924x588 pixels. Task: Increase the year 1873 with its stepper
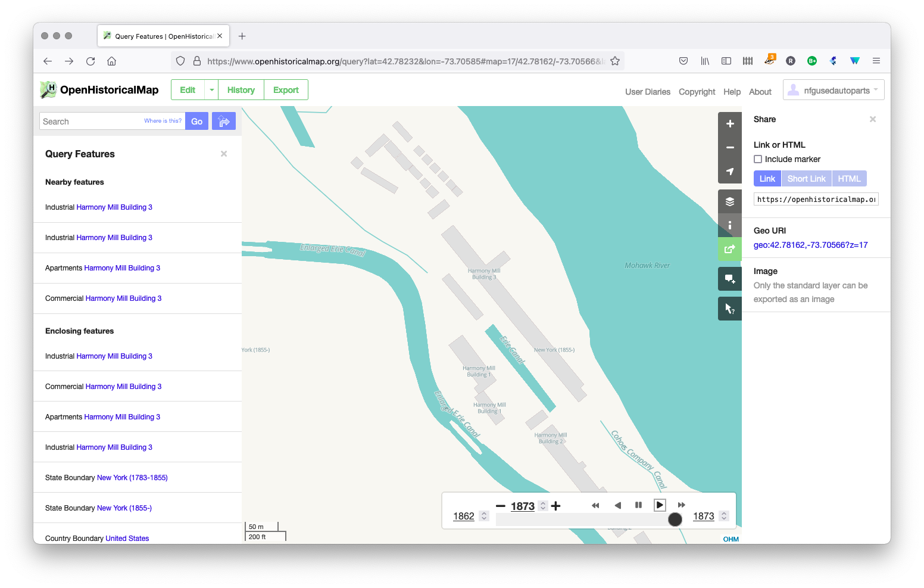pos(542,503)
